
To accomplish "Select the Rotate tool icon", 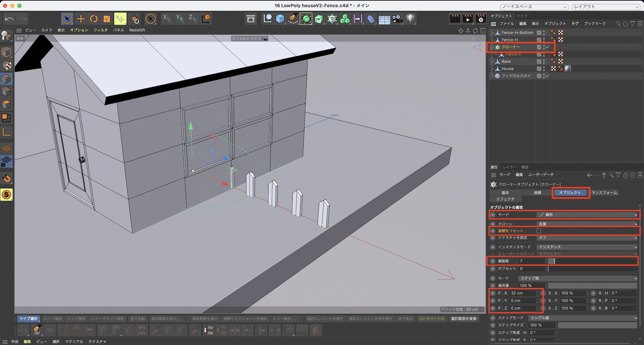I will 94,19.
